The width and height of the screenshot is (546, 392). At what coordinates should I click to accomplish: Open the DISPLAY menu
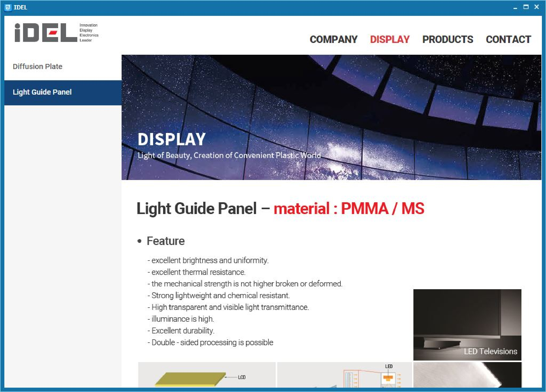click(x=390, y=39)
